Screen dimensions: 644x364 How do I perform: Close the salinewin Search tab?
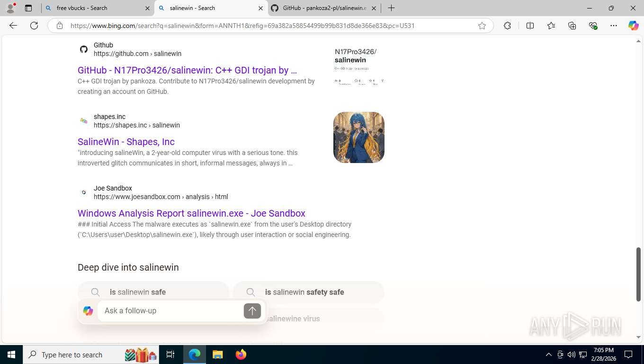pyautogui.click(x=260, y=8)
